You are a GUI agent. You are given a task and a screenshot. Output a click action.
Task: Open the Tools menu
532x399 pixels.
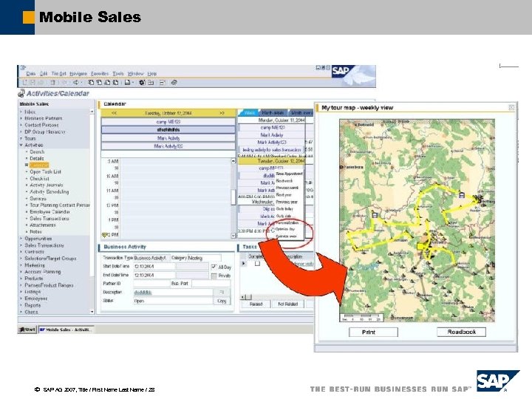coord(118,74)
